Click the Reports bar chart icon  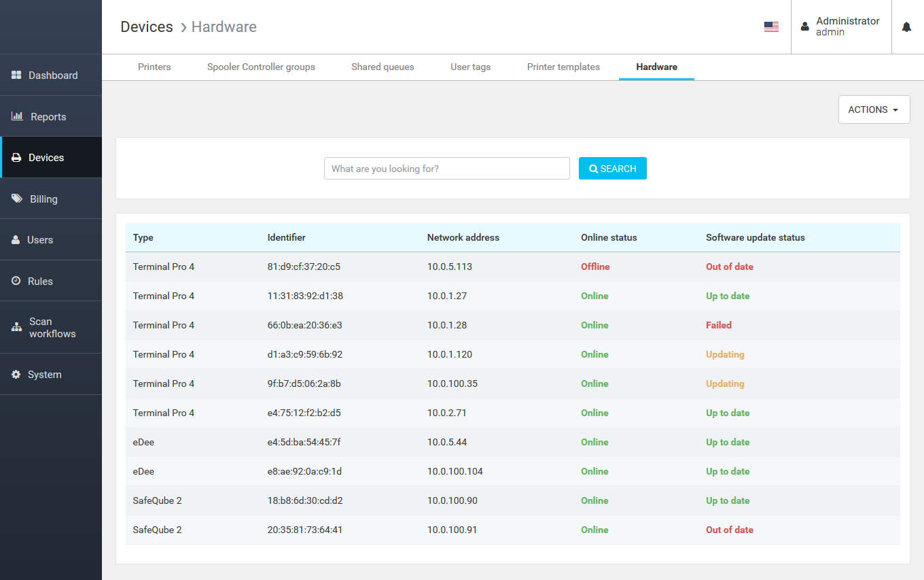(18, 116)
